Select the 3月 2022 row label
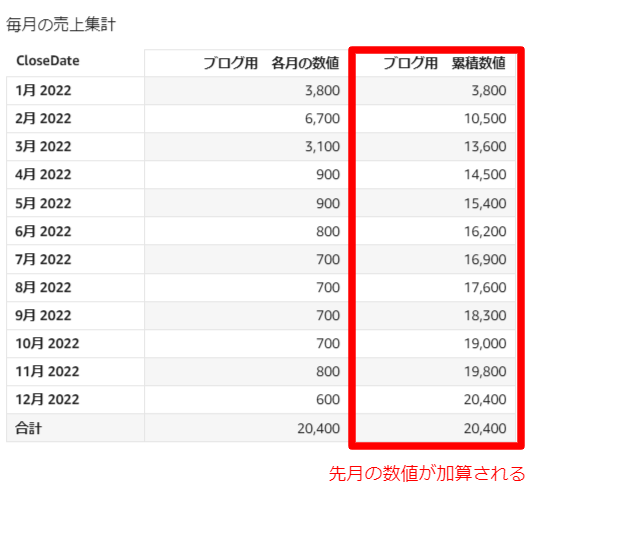 [x=44, y=146]
